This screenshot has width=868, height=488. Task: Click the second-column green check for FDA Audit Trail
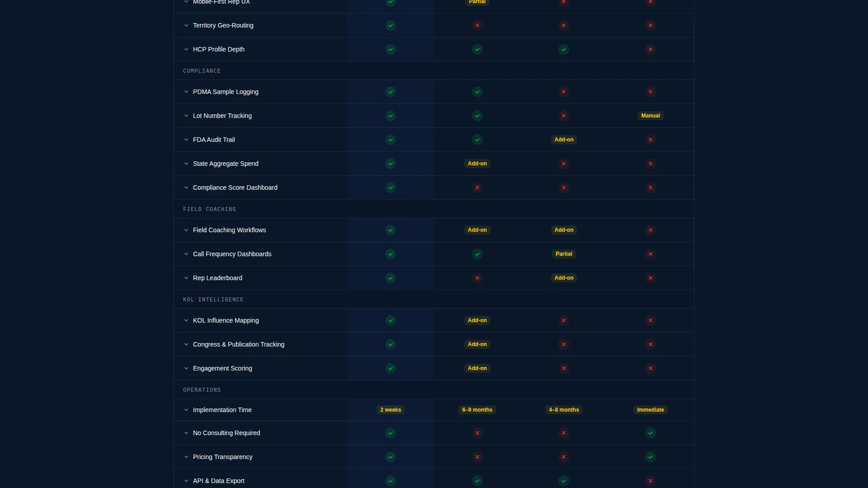(x=477, y=140)
